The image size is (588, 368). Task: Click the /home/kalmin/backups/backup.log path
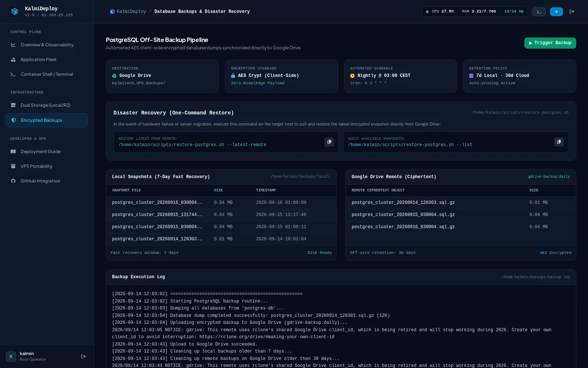[536, 277]
